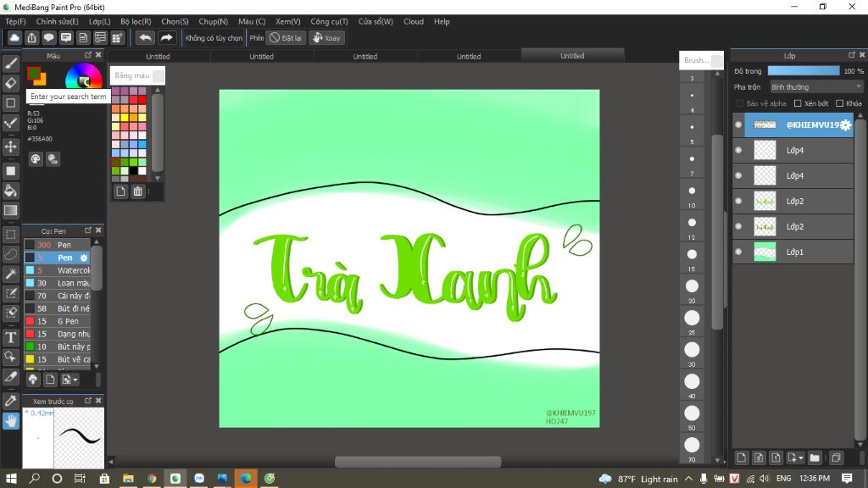Select the Lớp1 layer thumbnail
The image size is (868, 488).
[x=765, y=252]
